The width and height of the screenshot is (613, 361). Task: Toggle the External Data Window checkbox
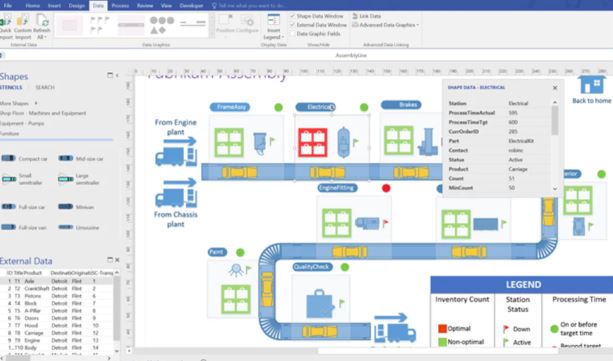pos(292,25)
